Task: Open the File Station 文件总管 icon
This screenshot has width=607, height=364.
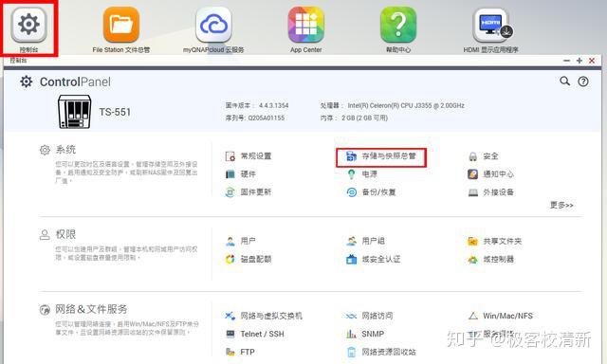Action: point(121,26)
